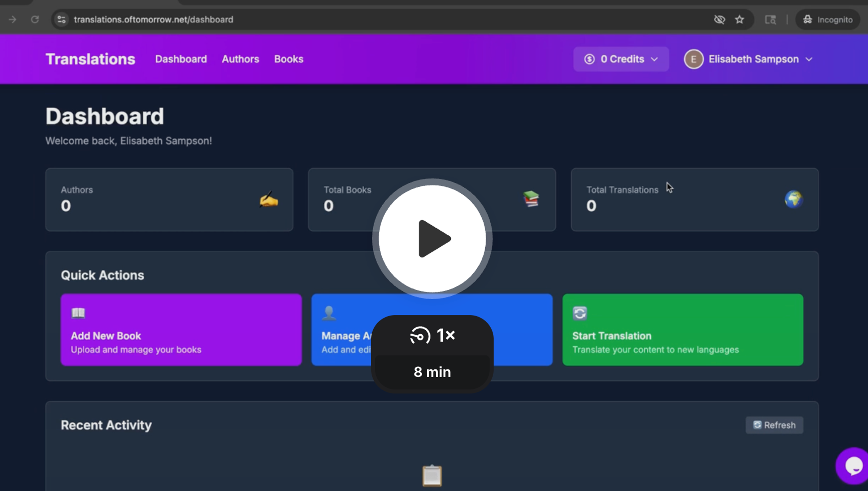Click the globe icon in Total Translations
868x491 pixels.
[x=793, y=199]
